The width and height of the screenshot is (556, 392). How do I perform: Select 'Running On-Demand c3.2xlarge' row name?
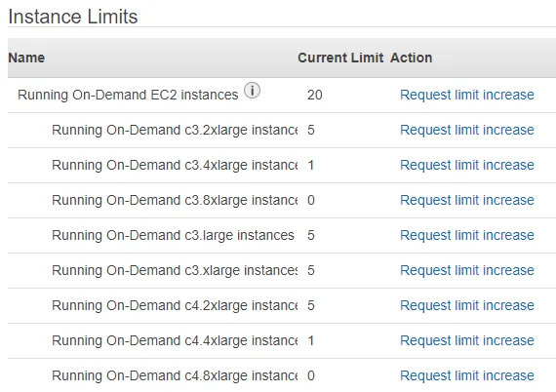[x=175, y=130]
